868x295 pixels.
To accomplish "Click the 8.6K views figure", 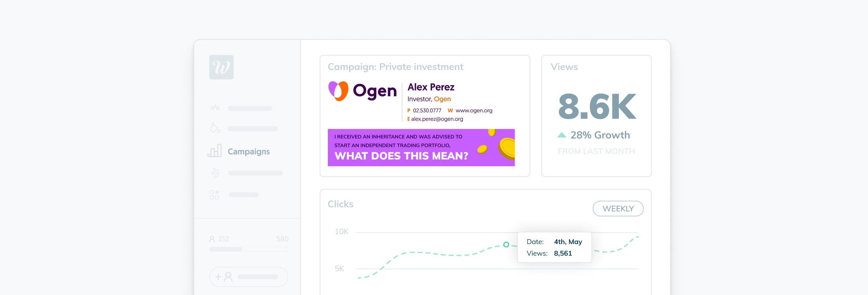I will [597, 107].
